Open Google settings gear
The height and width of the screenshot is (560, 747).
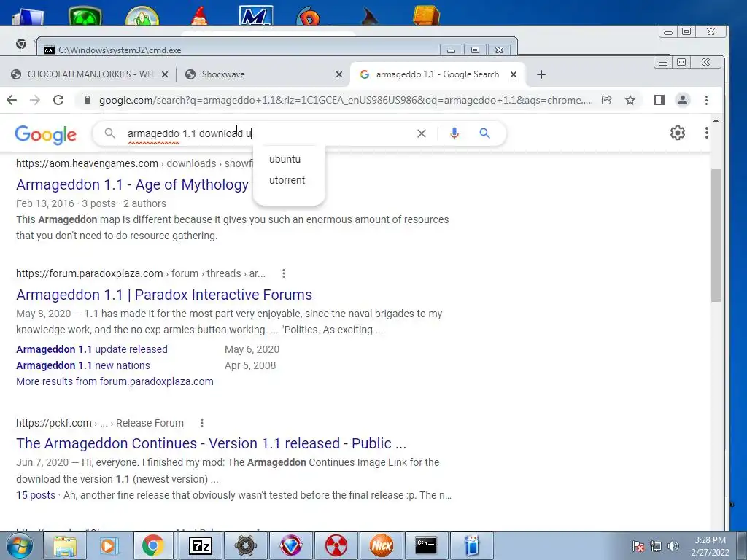(x=678, y=133)
